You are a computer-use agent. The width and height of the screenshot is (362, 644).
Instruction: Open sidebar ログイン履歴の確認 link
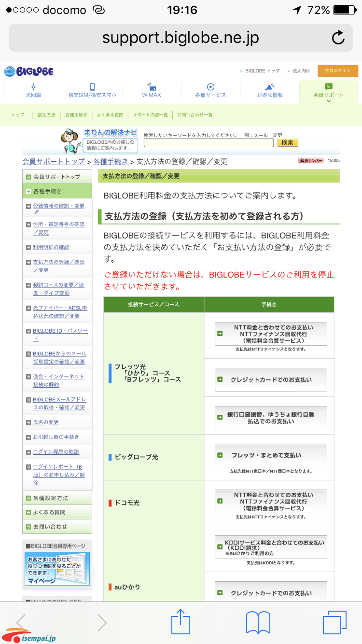56,452
